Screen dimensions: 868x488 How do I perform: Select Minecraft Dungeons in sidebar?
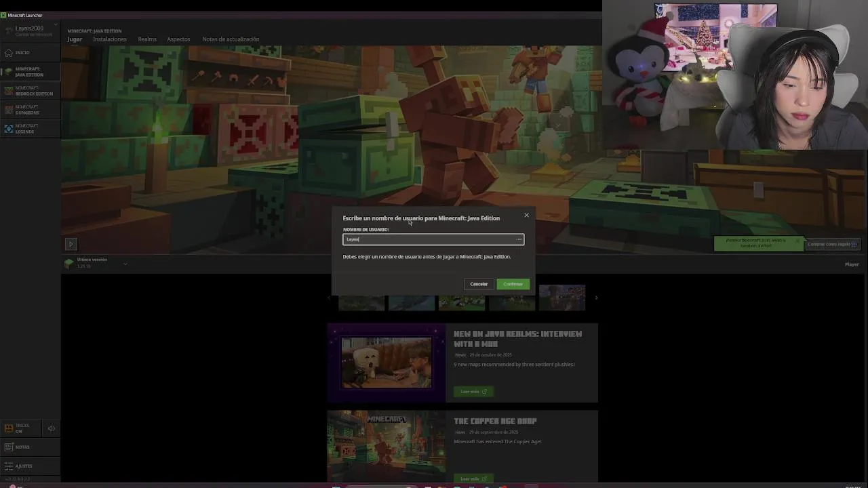point(30,110)
